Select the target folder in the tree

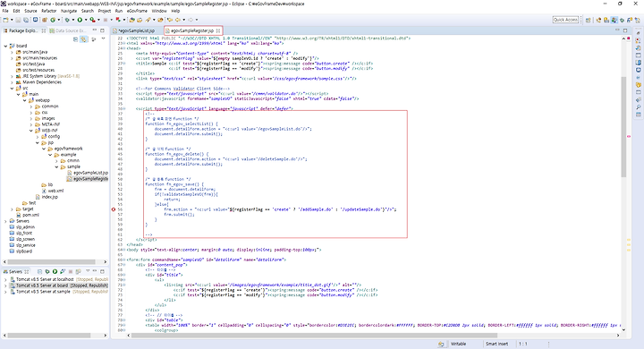[x=28, y=209]
